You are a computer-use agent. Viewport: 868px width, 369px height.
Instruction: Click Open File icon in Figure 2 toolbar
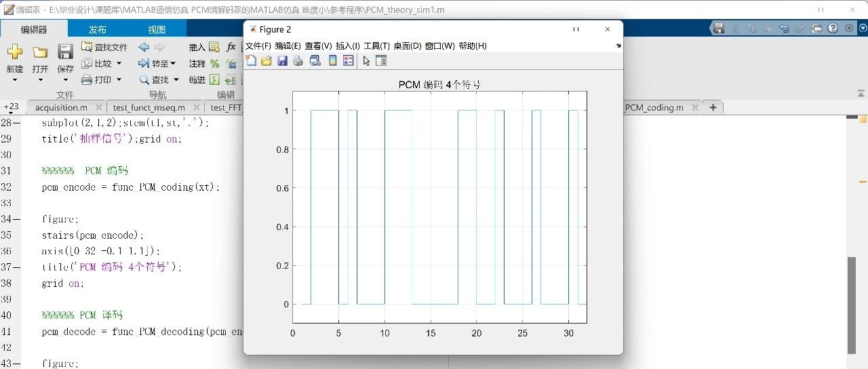(x=267, y=60)
